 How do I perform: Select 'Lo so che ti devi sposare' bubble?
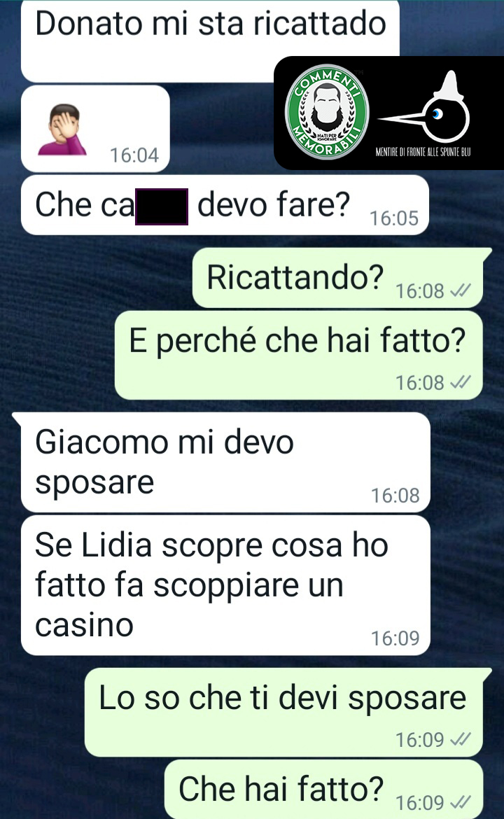(x=288, y=713)
